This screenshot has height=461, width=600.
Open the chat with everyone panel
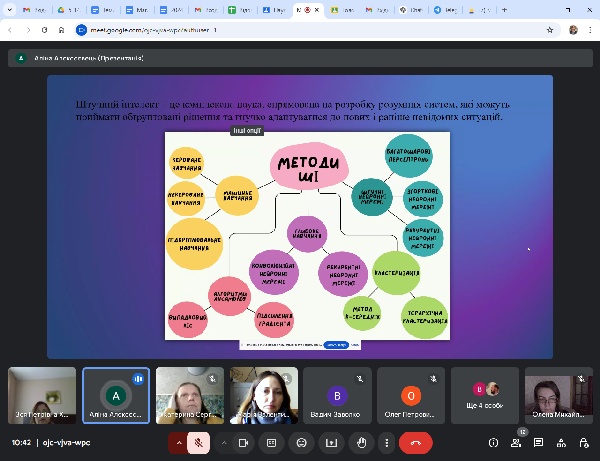539,442
